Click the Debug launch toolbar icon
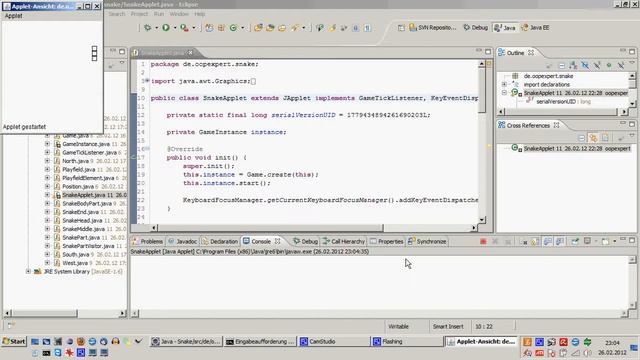Image resolution: width=640 pixels, height=360 pixels. (x=147, y=28)
